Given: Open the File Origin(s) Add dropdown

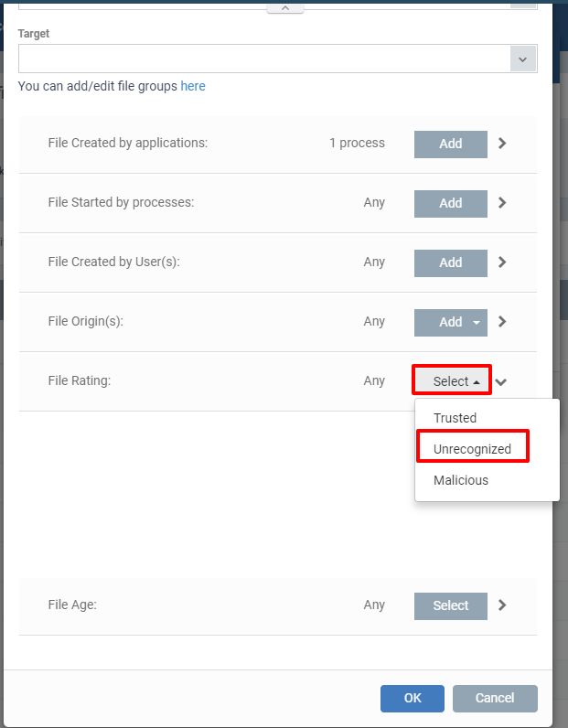Looking at the screenshot, I should [x=451, y=322].
